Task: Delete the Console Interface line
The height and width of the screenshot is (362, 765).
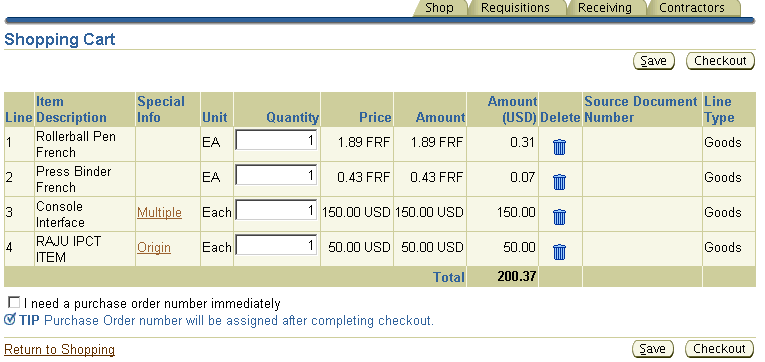Action: click(559, 217)
